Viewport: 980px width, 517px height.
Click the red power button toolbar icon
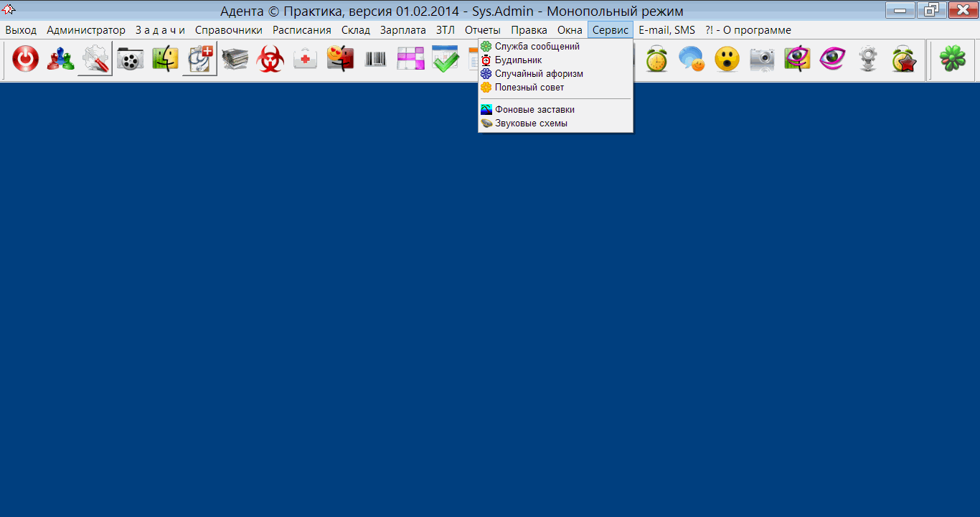[26, 60]
